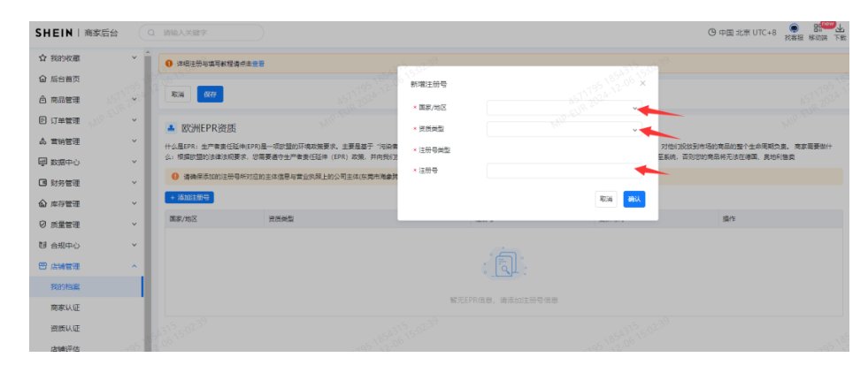Expand the 合规中心 chevron
Screen dimensions: 868x365
pos(134,245)
